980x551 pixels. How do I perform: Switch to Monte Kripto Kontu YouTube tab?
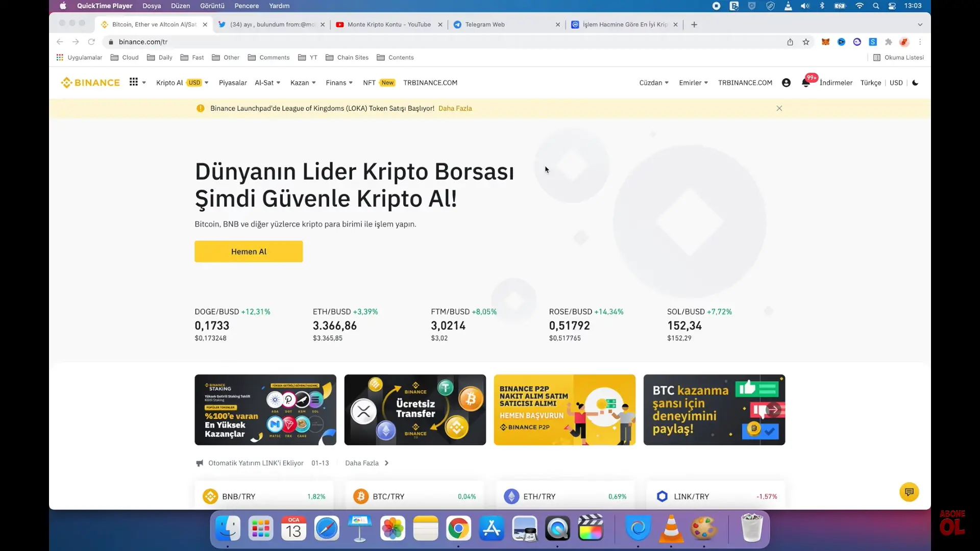pos(389,24)
